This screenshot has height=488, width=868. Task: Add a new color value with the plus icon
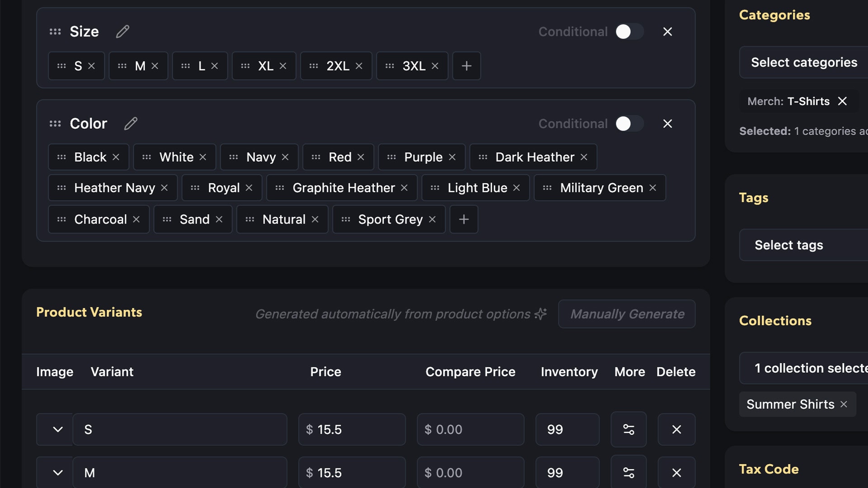tap(463, 219)
